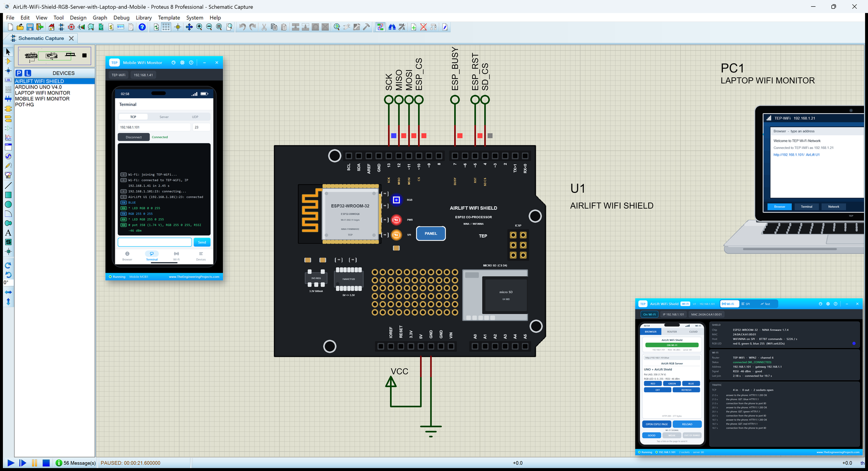The image size is (868, 471).
Task: Open the Debug menu
Action: pyautogui.click(x=122, y=18)
